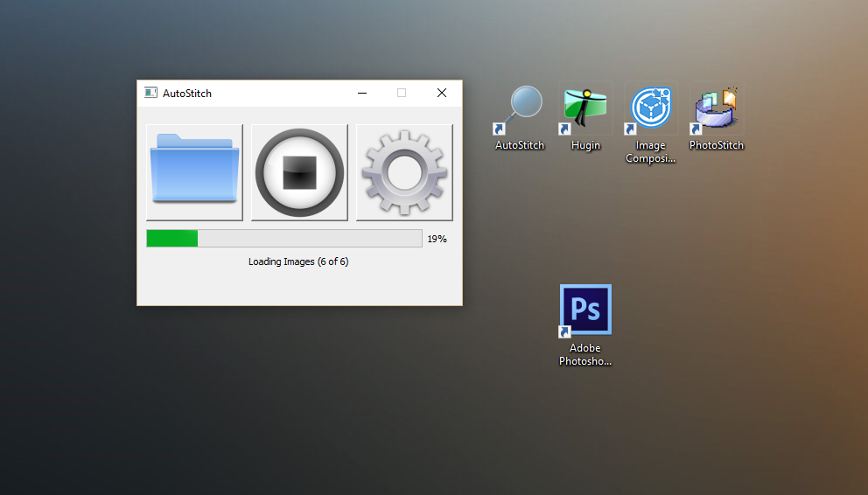
Task: Click the greyed-out maximize button
Action: pyautogui.click(x=402, y=94)
